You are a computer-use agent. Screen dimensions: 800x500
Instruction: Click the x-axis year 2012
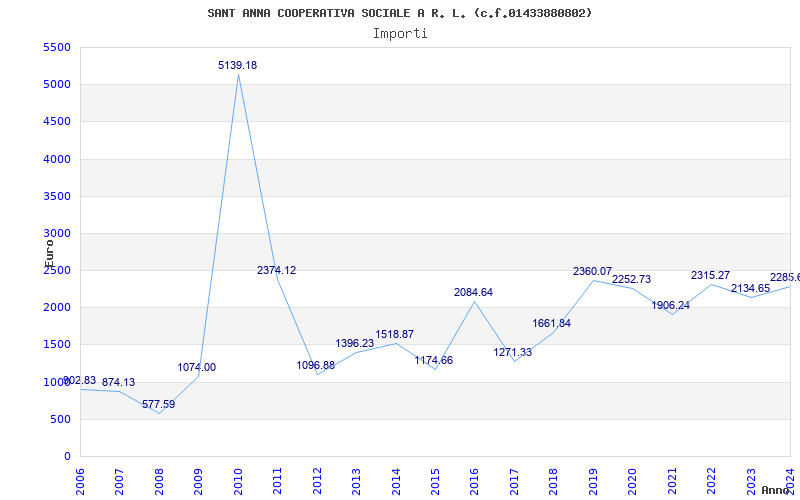[317, 482]
